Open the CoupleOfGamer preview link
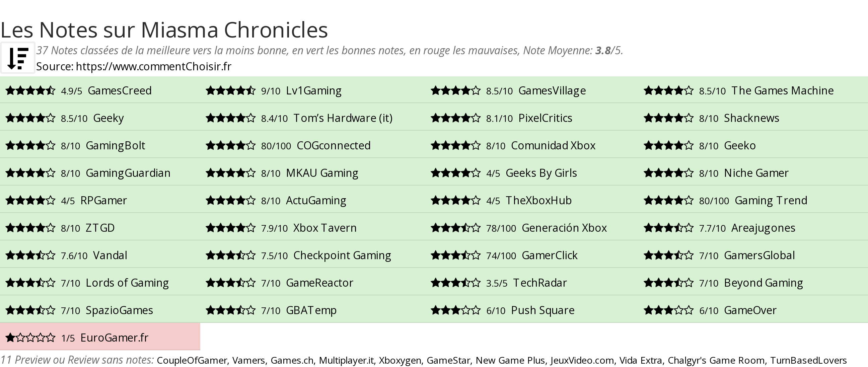Screen dimensions: 868x367 pos(192,360)
